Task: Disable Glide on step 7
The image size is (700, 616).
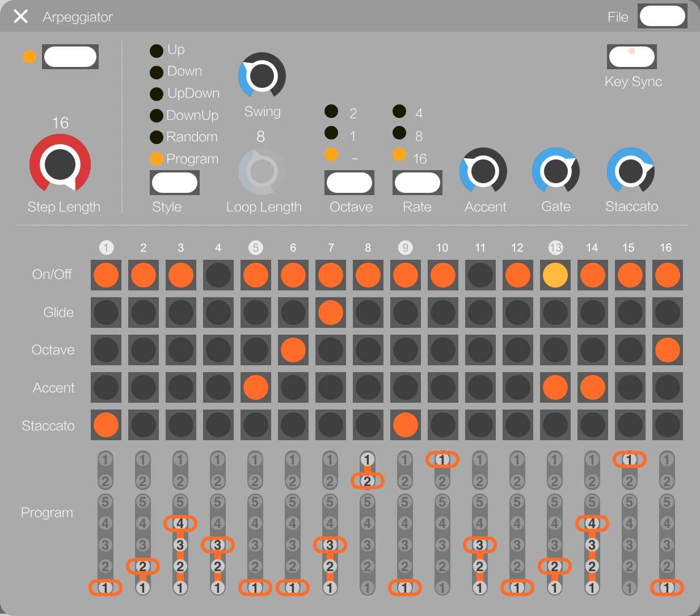Action: [x=331, y=313]
